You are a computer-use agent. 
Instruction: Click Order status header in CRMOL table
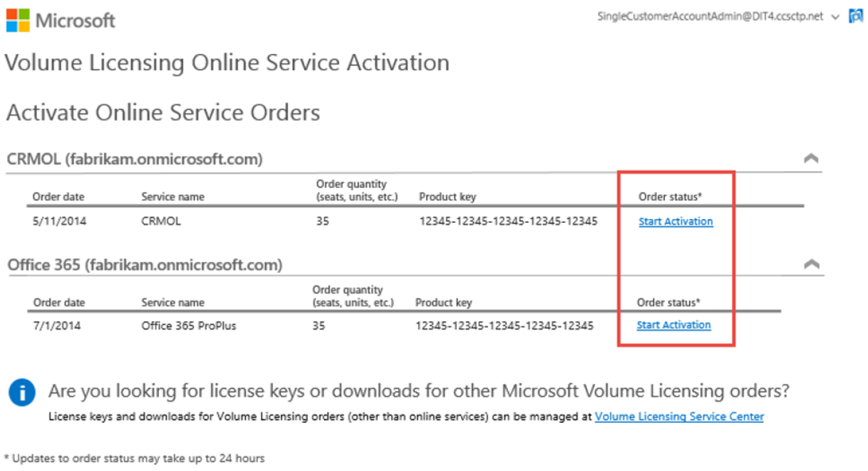pyautogui.click(x=670, y=197)
